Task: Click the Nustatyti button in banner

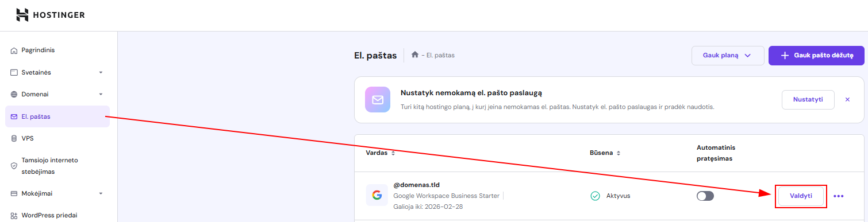Action: click(x=808, y=99)
